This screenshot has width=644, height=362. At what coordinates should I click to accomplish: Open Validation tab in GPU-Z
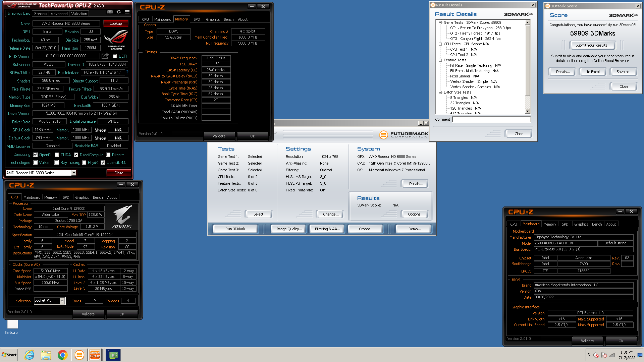[x=79, y=14]
